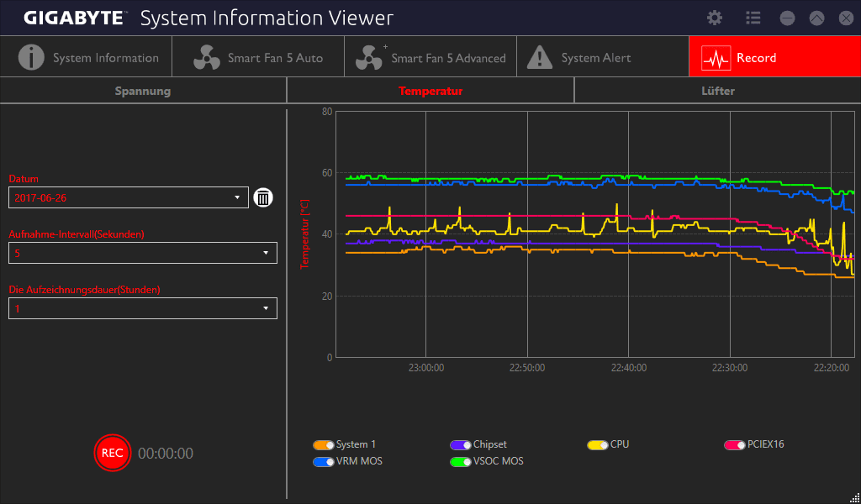The width and height of the screenshot is (861, 504).
Task: Toggle the System 1 temperature line
Action: (x=324, y=444)
